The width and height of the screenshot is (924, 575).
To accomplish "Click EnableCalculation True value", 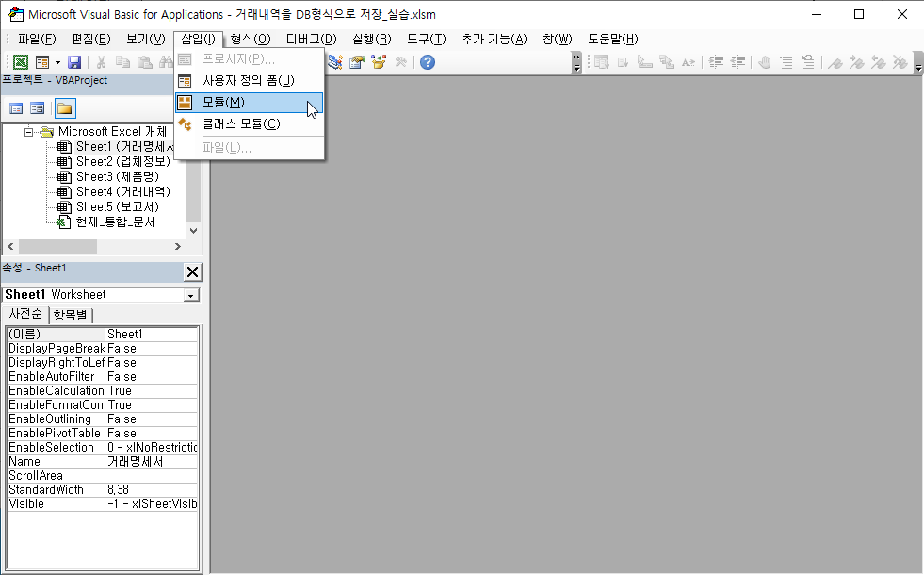I will pyautogui.click(x=152, y=391).
